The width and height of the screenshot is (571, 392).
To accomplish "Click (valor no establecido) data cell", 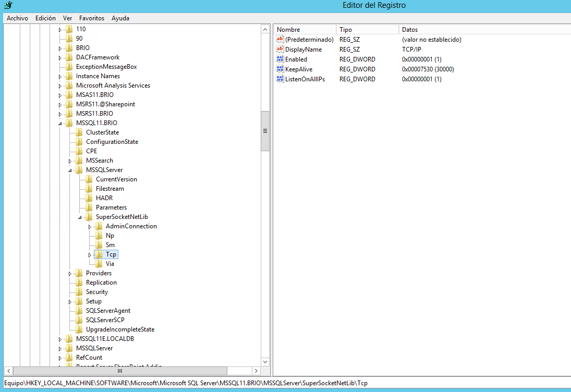I will (x=432, y=40).
